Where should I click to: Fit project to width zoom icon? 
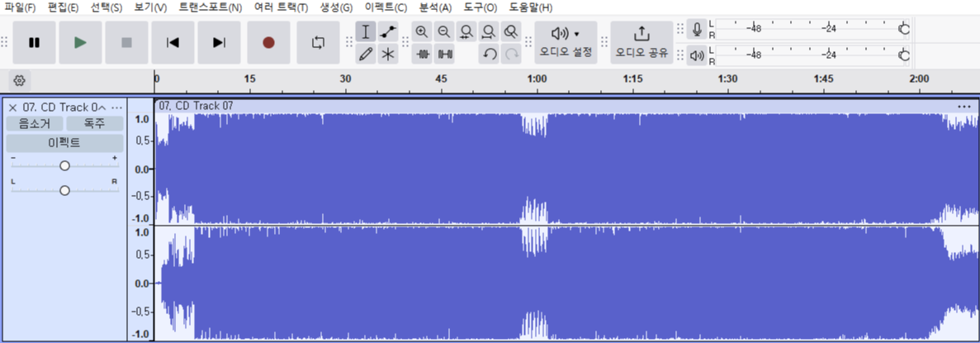point(489,32)
